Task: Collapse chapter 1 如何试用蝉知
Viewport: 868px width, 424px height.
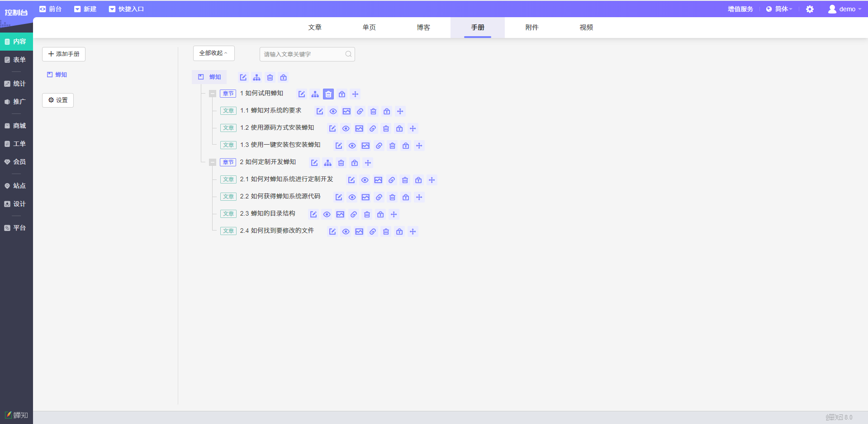Action: (213, 94)
